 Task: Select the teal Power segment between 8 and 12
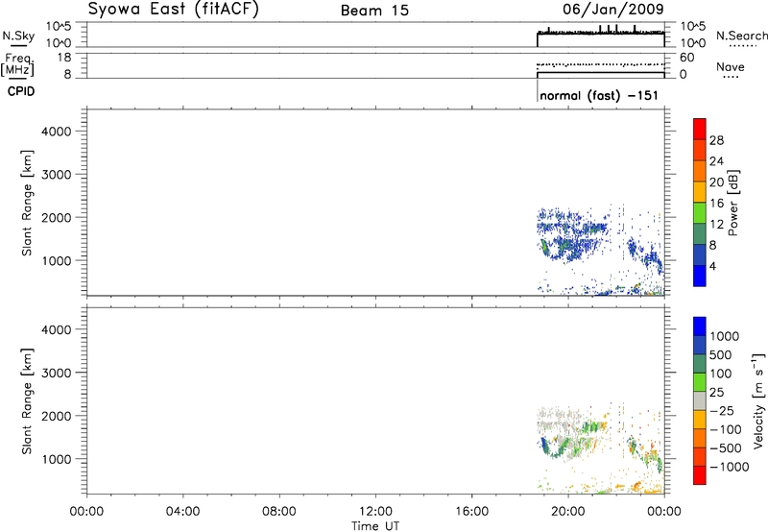(x=700, y=234)
